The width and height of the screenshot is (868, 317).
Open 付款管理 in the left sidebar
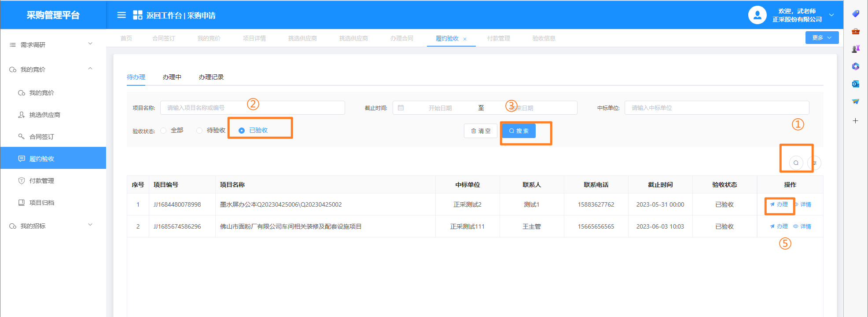pyautogui.click(x=42, y=181)
